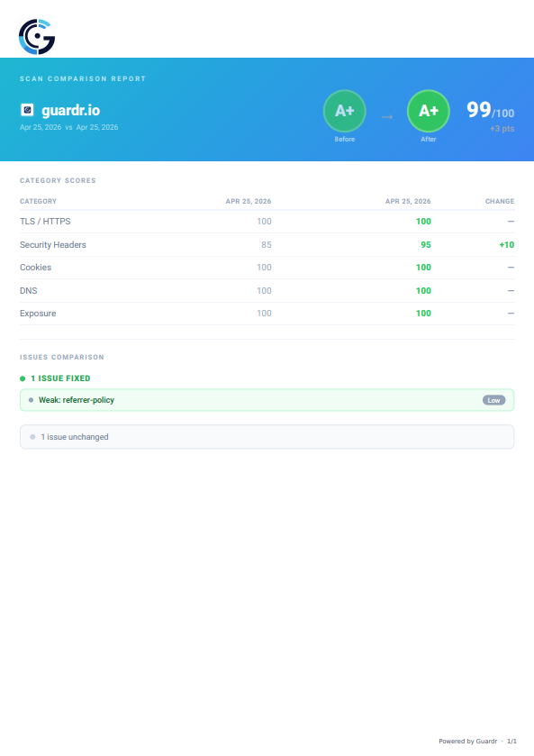Click the 99/100 overall score
Image resolution: width=534 pixels, height=756 pixels.
tap(490, 110)
